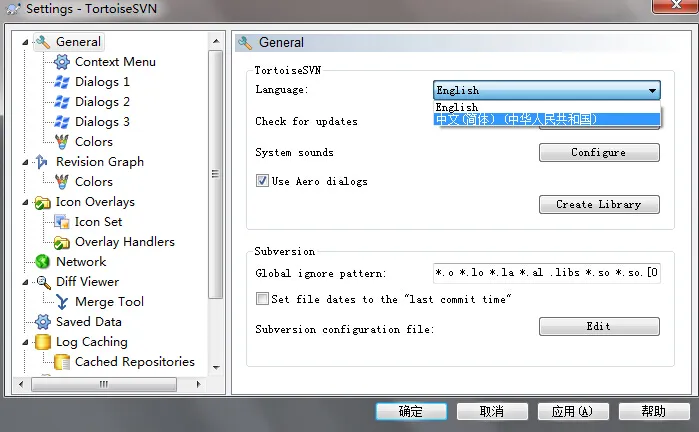
Task: Select the Dialogs 1 tree item
Action: (x=102, y=82)
